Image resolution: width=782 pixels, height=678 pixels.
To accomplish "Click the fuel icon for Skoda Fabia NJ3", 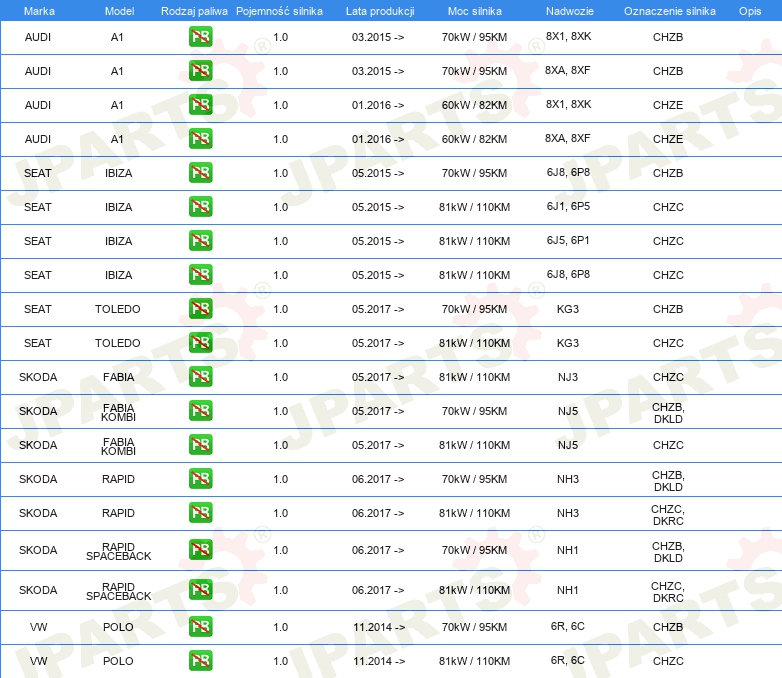I will point(200,377).
